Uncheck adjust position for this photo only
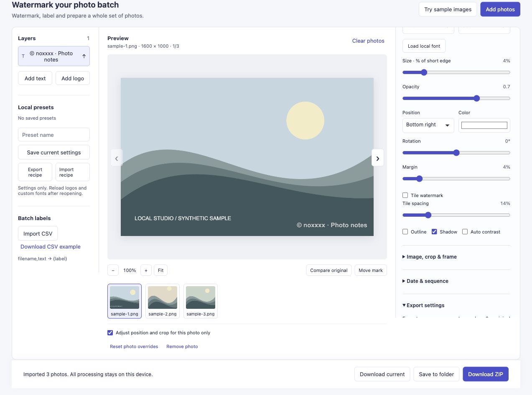This screenshot has height=395, width=532. click(110, 333)
